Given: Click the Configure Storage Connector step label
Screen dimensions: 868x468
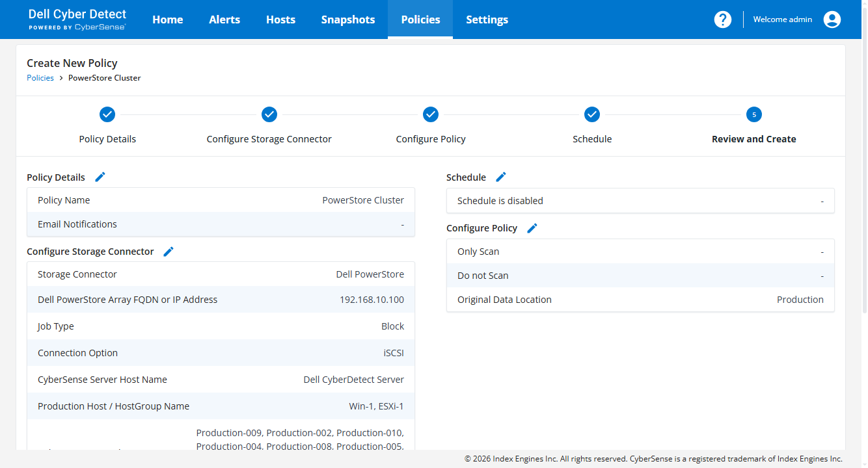Looking at the screenshot, I should tap(269, 139).
